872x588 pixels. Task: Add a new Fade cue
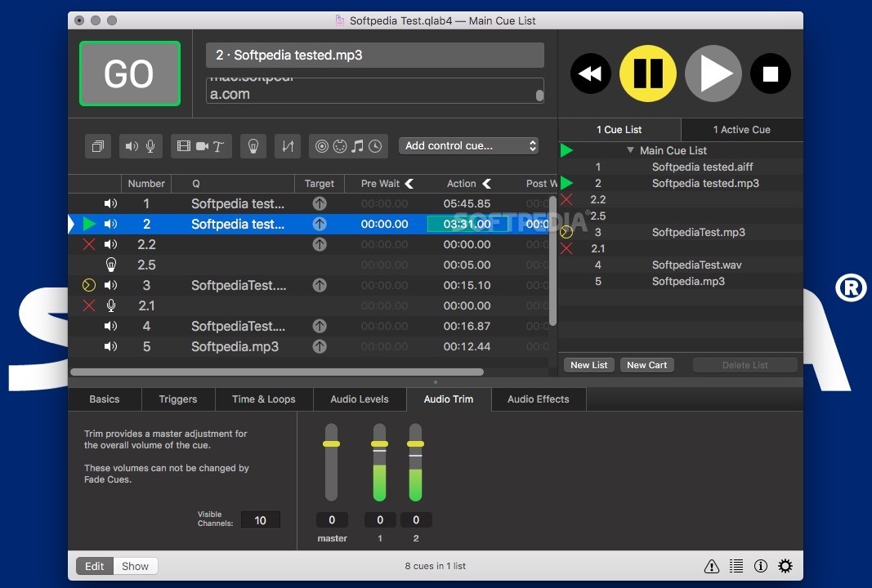288,146
